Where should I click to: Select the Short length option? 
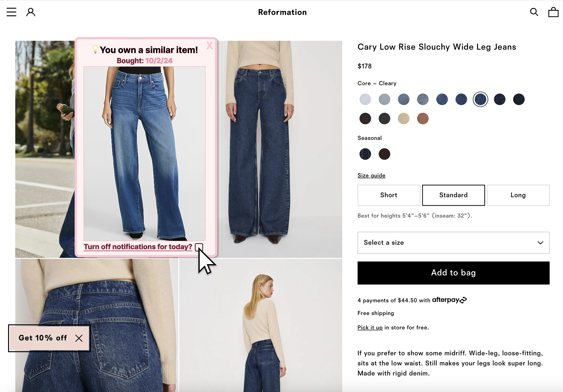click(389, 195)
